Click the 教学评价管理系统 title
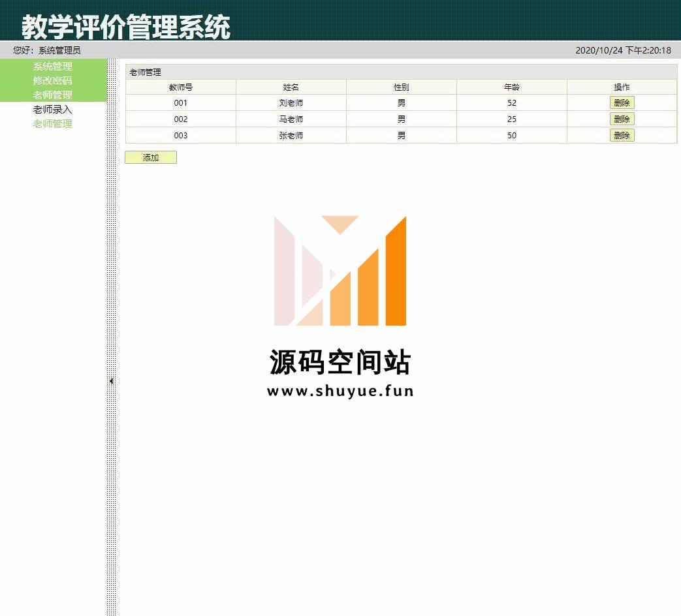681x616 pixels. pyautogui.click(x=126, y=27)
